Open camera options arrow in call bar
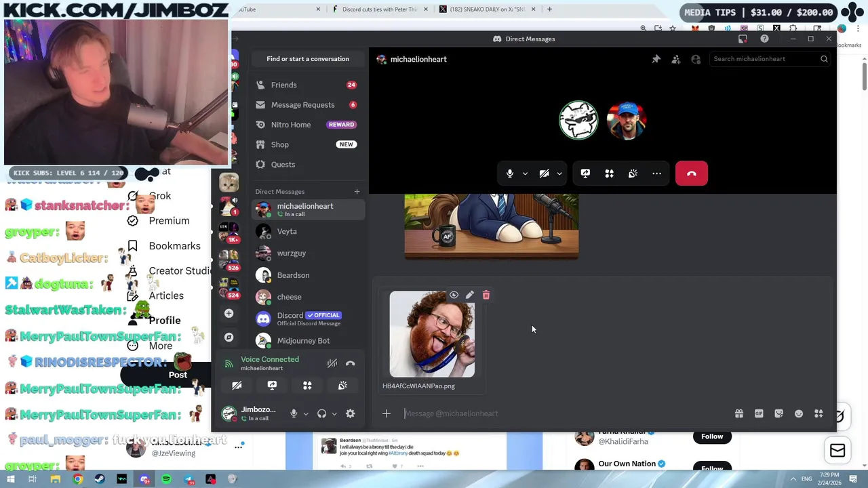Screen dimensions: 868x488 click(x=559, y=174)
